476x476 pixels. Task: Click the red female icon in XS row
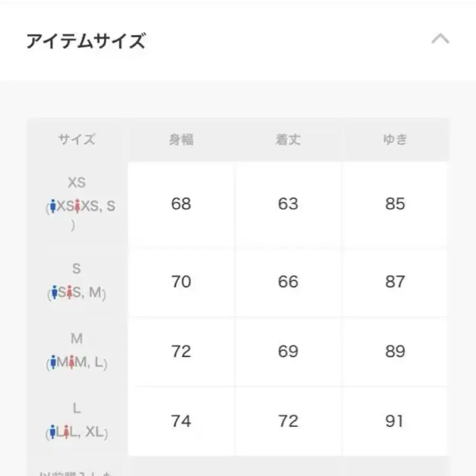point(78,206)
